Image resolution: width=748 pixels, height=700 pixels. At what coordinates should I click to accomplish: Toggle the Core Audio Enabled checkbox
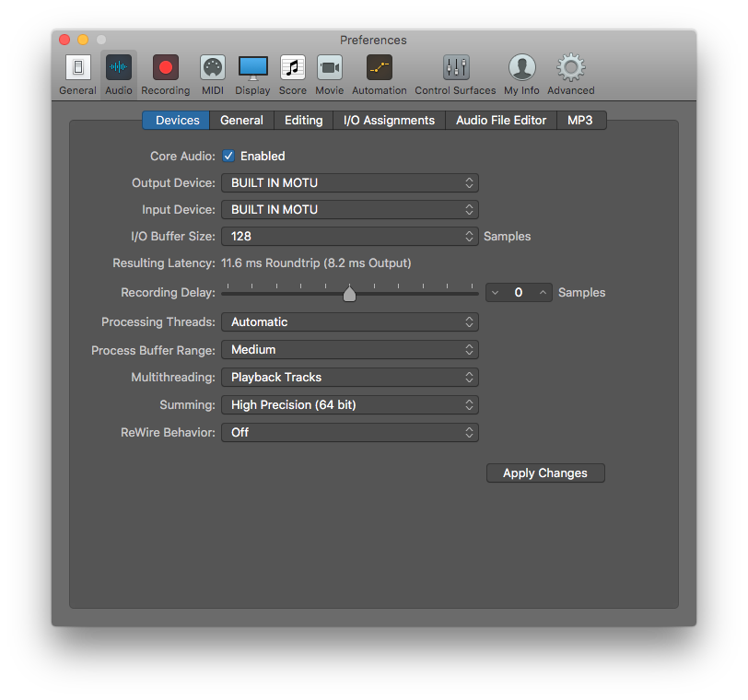click(228, 156)
